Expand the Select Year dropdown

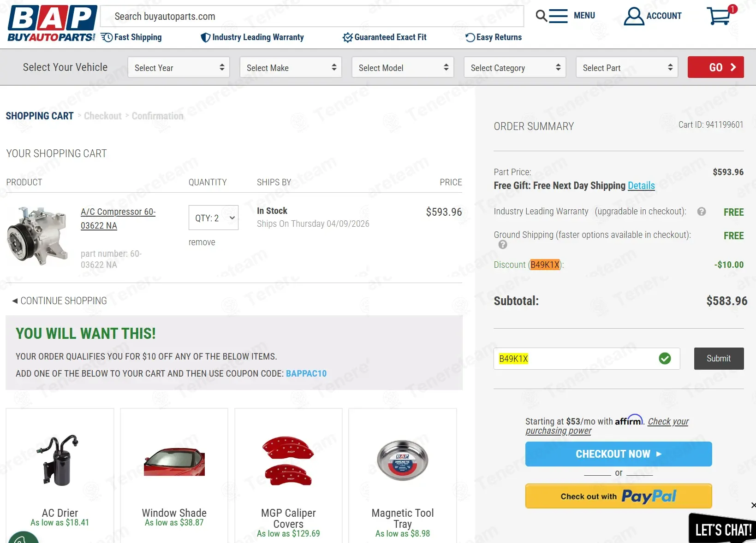pyautogui.click(x=179, y=68)
